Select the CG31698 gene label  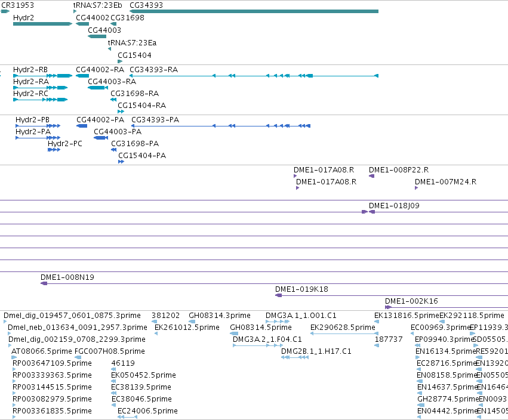127,18
